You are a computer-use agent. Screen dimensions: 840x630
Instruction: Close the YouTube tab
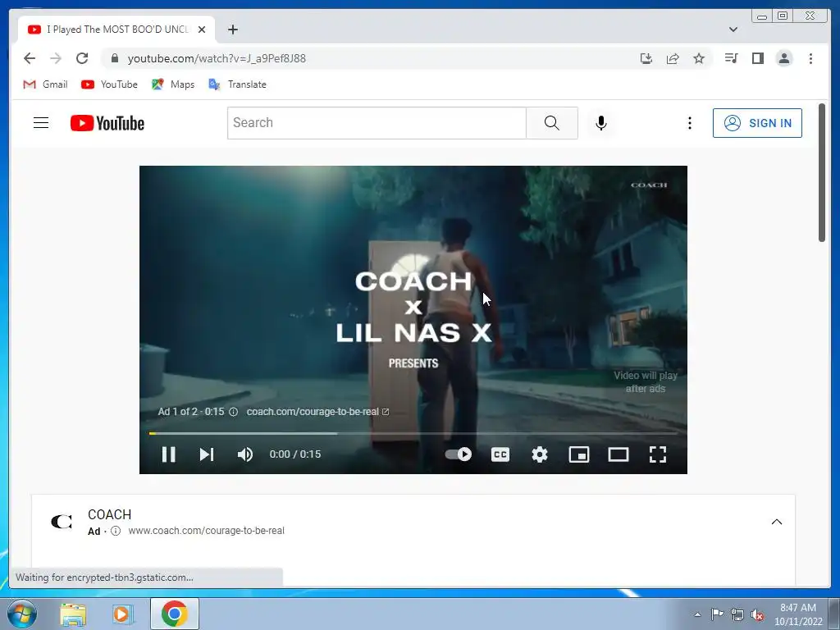pyautogui.click(x=202, y=30)
